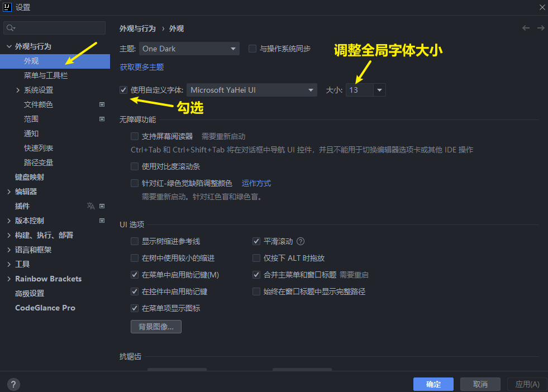Toggle 平滑滚动 checkbox
Viewport: 548px width, 392px height.
tap(256, 241)
